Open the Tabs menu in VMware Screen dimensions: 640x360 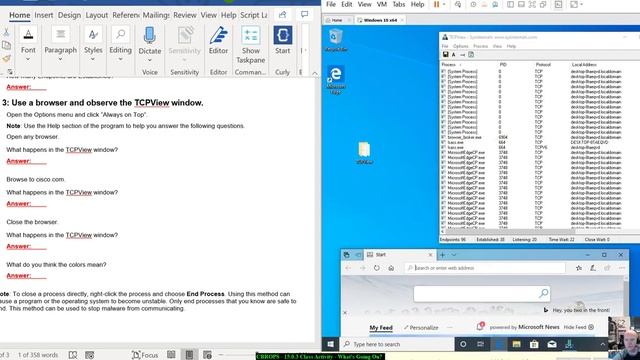click(x=398, y=4)
